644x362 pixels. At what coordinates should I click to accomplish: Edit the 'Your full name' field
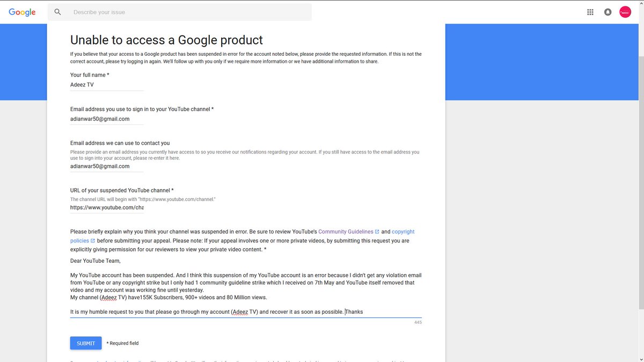tap(107, 85)
